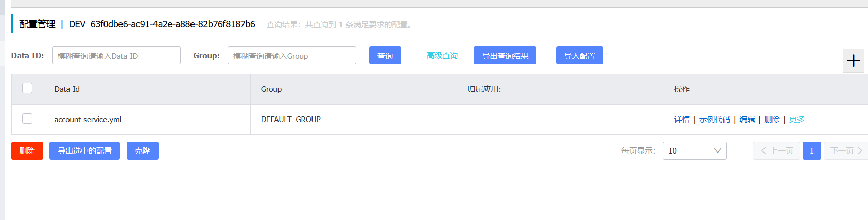This screenshot has height=220, width=868.
Task: Expand 更多 more actions in row
Action: point(797,119)
